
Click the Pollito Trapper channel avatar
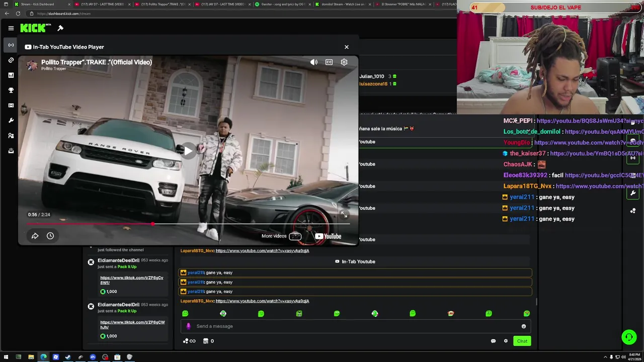click(32, 65)
